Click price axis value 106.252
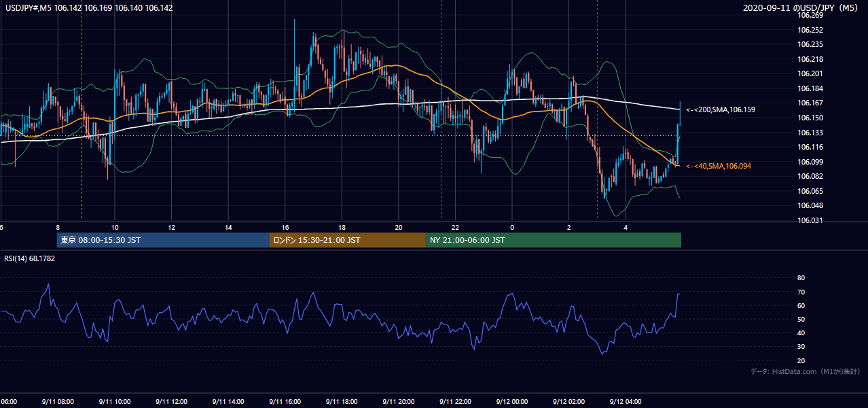Viewport: 868px width, 408px height. 811,30
